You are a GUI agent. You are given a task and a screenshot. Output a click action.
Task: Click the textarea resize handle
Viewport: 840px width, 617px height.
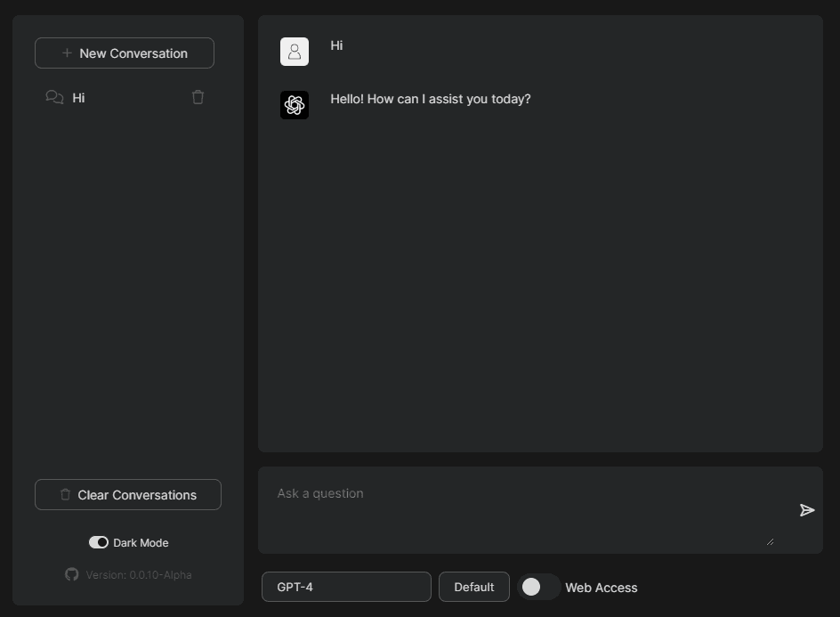[770, 540]
